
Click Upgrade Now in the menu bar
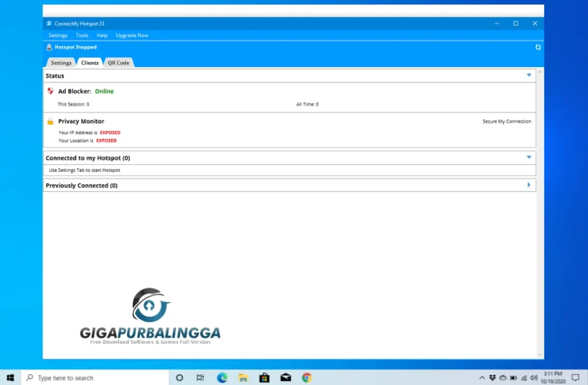click(x=132, y=36)
